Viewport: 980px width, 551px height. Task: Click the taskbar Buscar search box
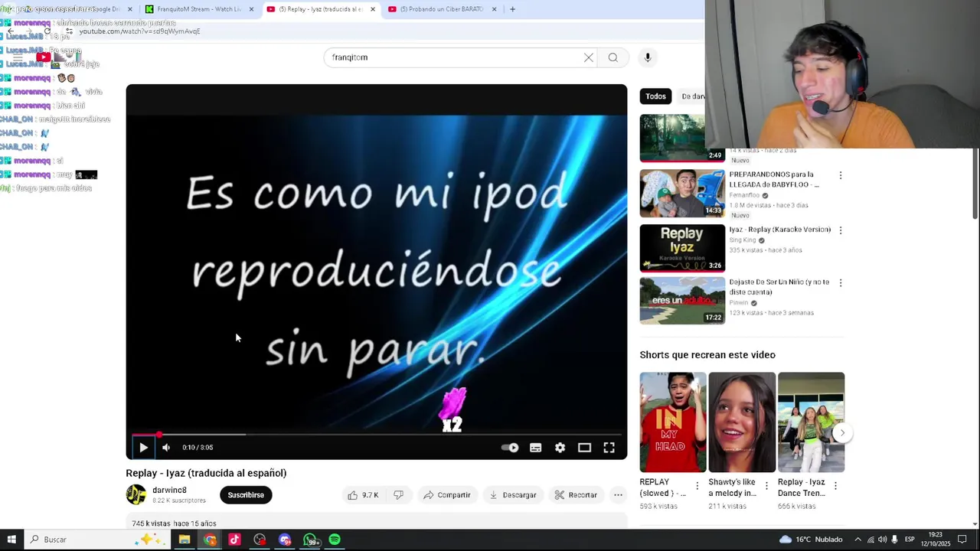[x=97, y=540]
